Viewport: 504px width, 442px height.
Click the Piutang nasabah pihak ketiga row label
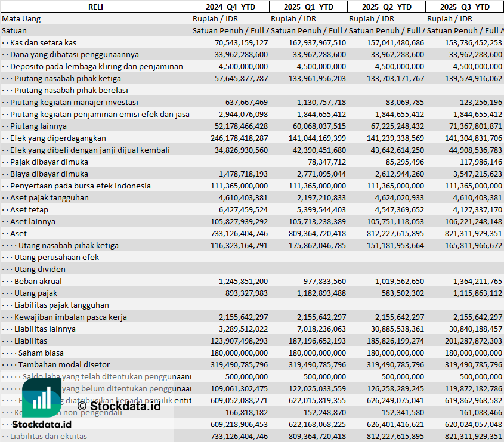67,78
